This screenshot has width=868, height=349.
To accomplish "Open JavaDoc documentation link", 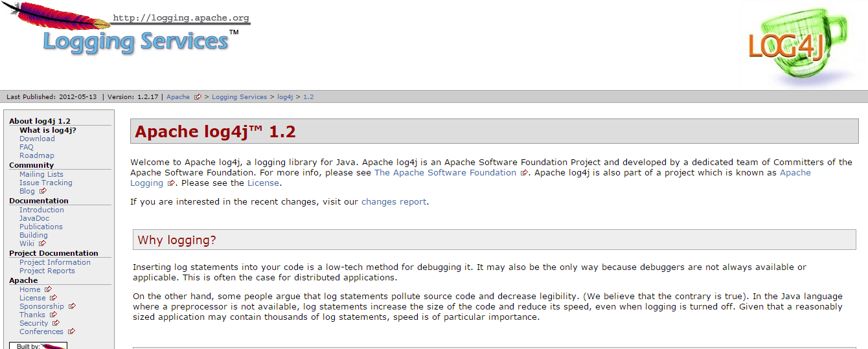I will [34, 218].
